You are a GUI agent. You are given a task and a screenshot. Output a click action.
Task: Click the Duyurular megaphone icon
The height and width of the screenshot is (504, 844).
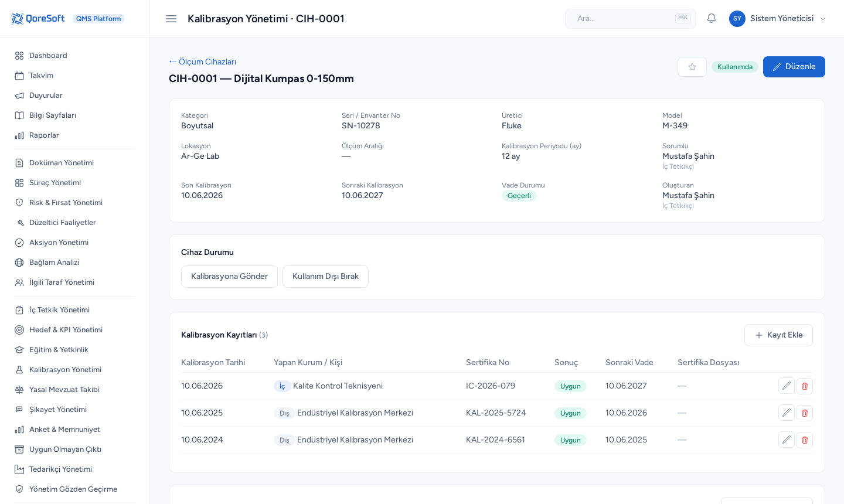click(x=19, y=96)
